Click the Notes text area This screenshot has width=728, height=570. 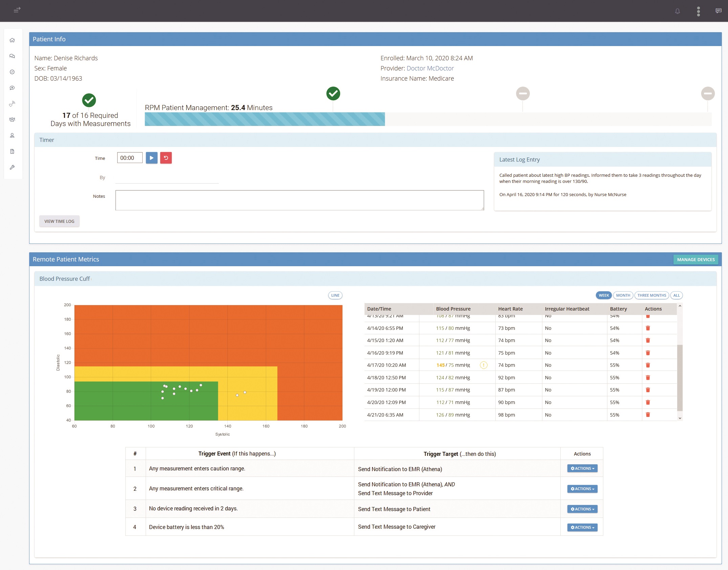(x=299, y=200)
